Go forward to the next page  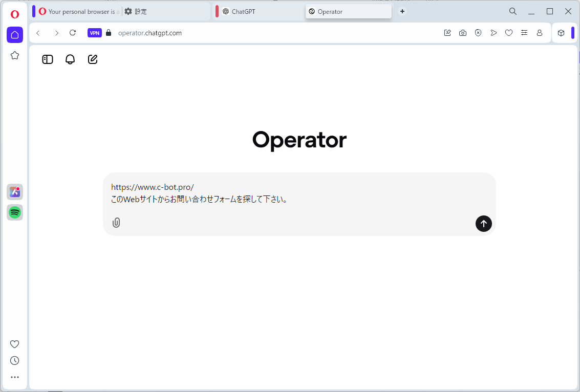pyautogui.click(x=57, y=33)
